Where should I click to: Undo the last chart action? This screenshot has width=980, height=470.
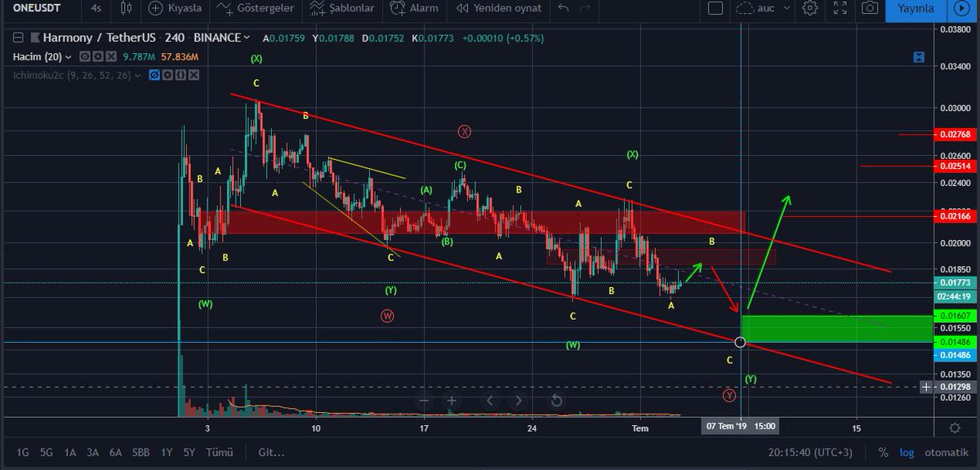[563, 8]
